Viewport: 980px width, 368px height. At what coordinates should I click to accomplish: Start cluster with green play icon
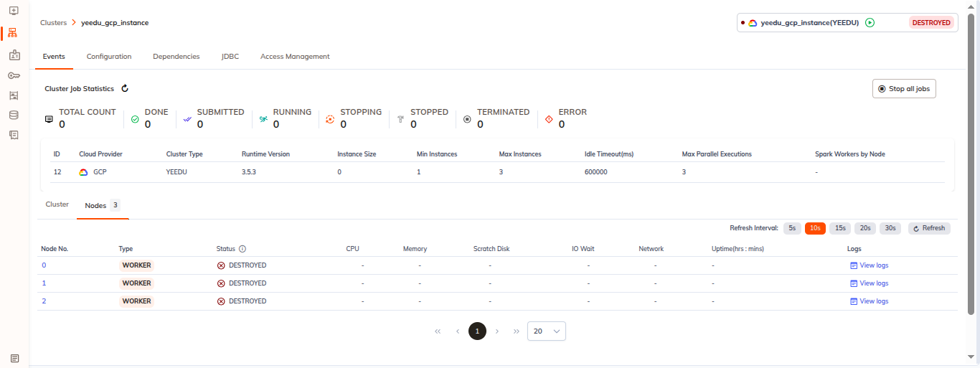pos(870,23)
